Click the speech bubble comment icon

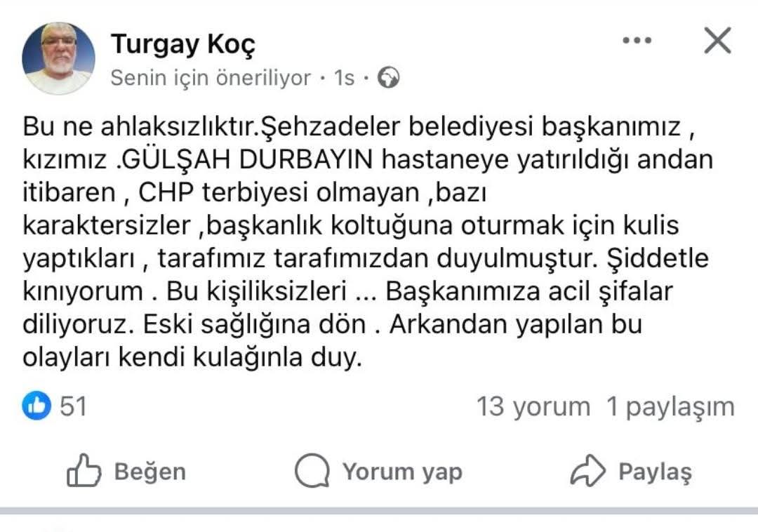pyautogui.click(x=312, y=471)
